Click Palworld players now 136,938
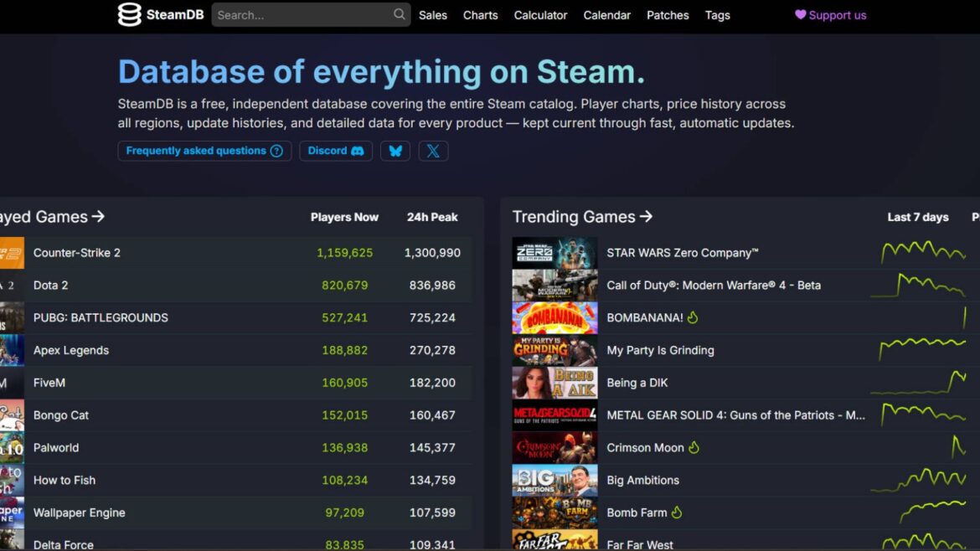This screenshot has width=980, height=551. (x=344, y=447)
